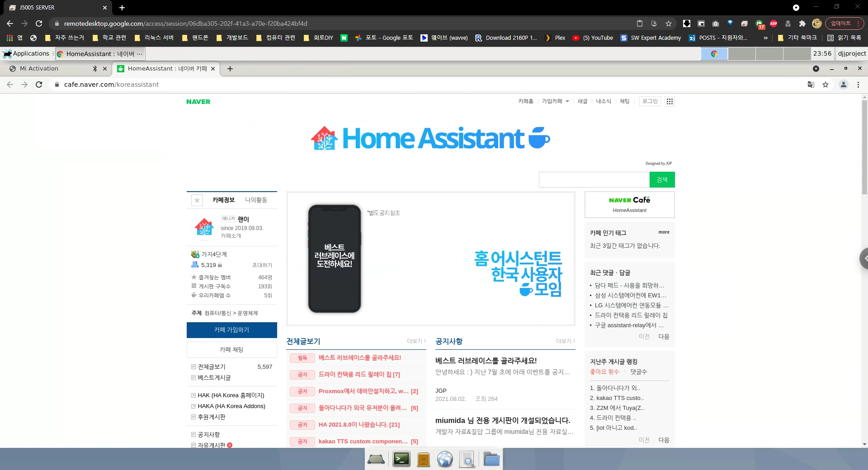The width and height of the screenshot is (868, 470).
Task: Reload the outer remote desktop page
Action: (39, 23)
